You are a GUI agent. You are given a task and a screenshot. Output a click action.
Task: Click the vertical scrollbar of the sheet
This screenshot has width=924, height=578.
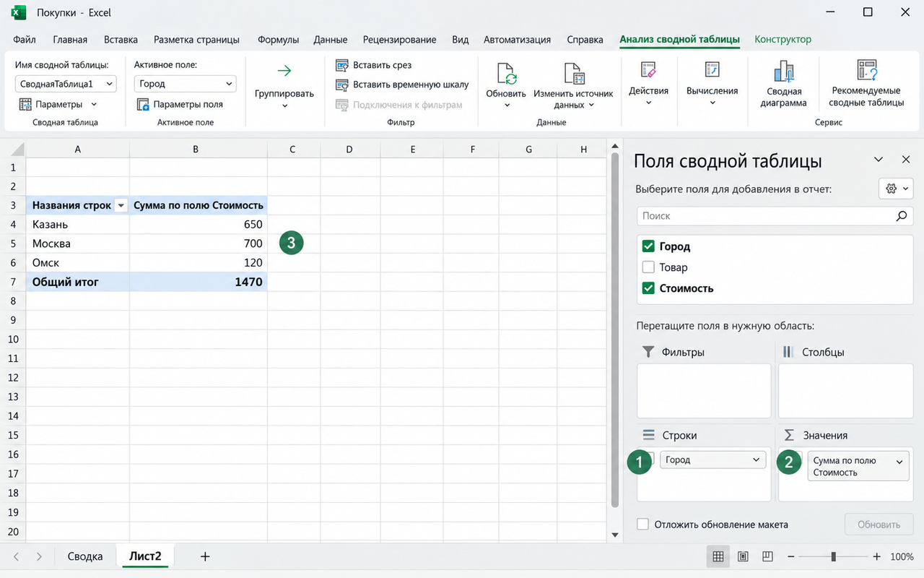coord(615,329)
